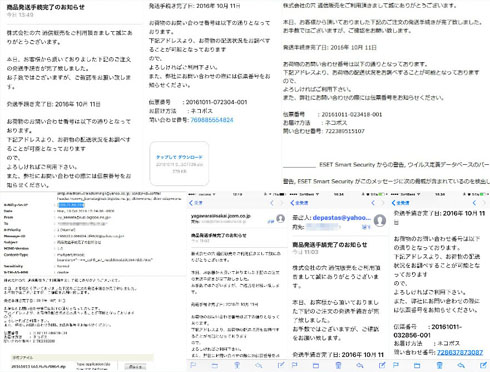The height and width of the screenshot is (372, 490).
Task: Tap the hide link beside the blurred recipient
Action: point(366,227)
